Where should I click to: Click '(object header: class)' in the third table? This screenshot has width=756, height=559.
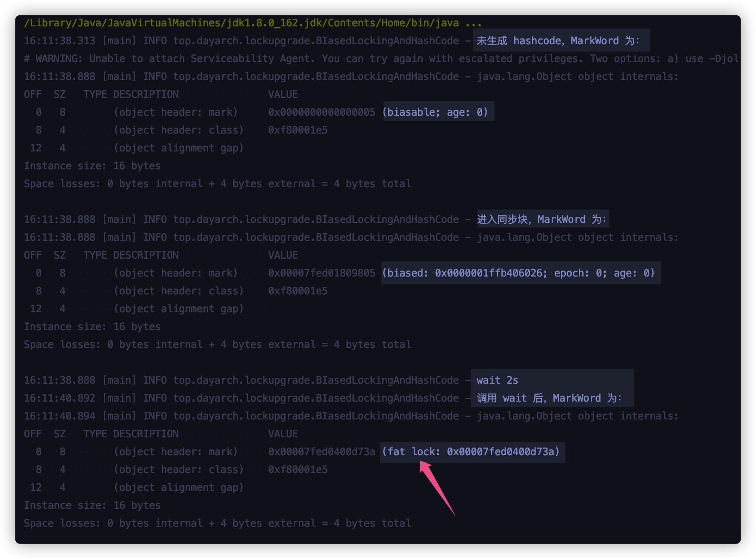(179, 470)
